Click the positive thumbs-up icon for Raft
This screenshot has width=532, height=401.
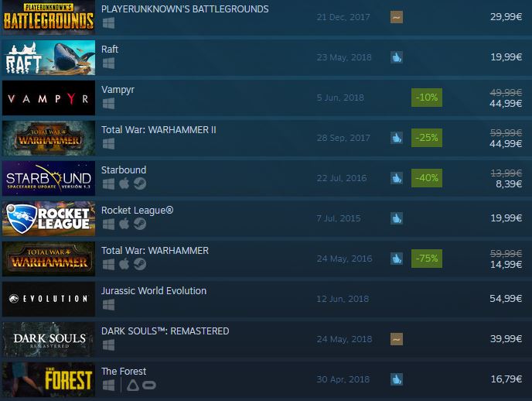[396, 57]
